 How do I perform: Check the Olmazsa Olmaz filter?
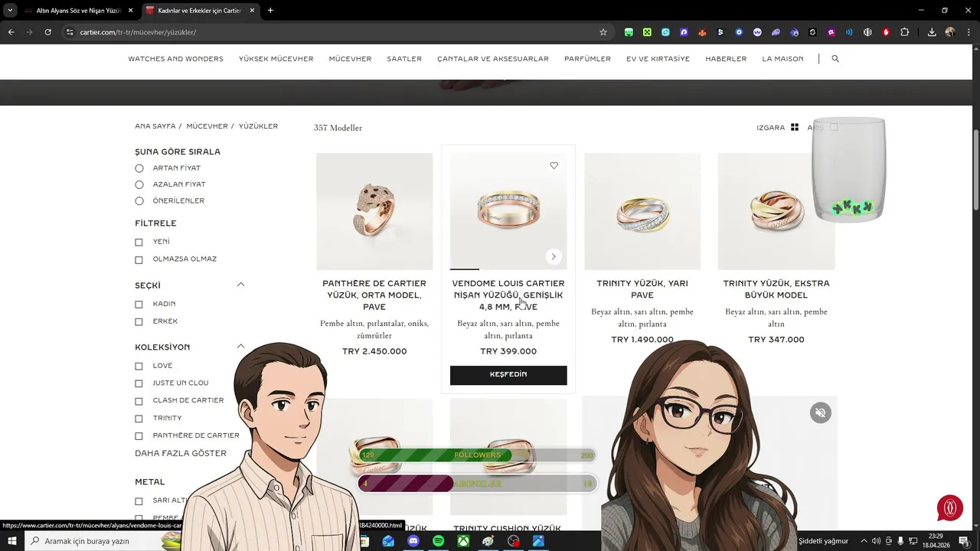coord(139,259)
